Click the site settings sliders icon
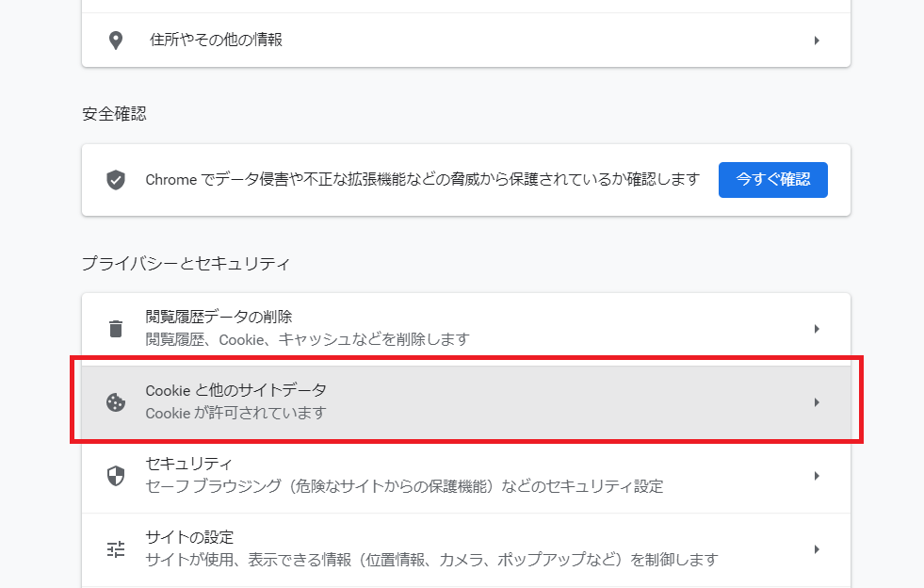The image size is (924, 588). coord(116,549)
